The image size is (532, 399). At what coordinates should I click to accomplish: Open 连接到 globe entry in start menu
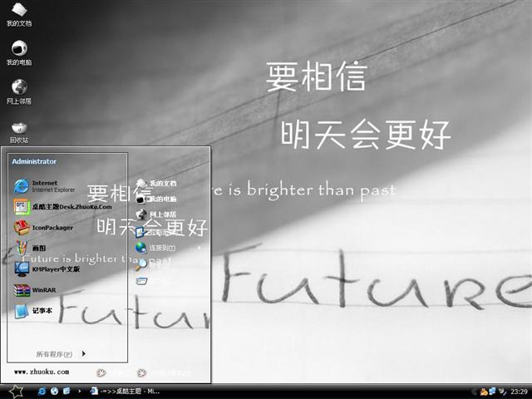click(x=155, y=248)
